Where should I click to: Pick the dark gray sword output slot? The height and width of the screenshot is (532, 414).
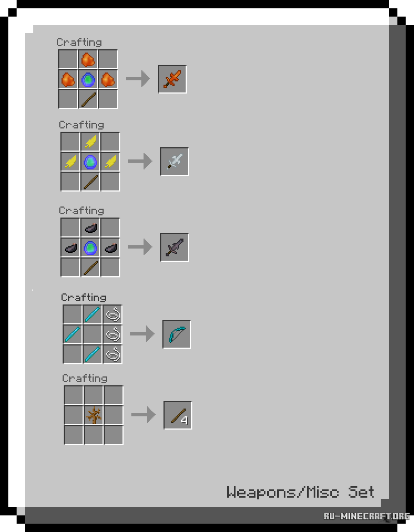(175, 247)
